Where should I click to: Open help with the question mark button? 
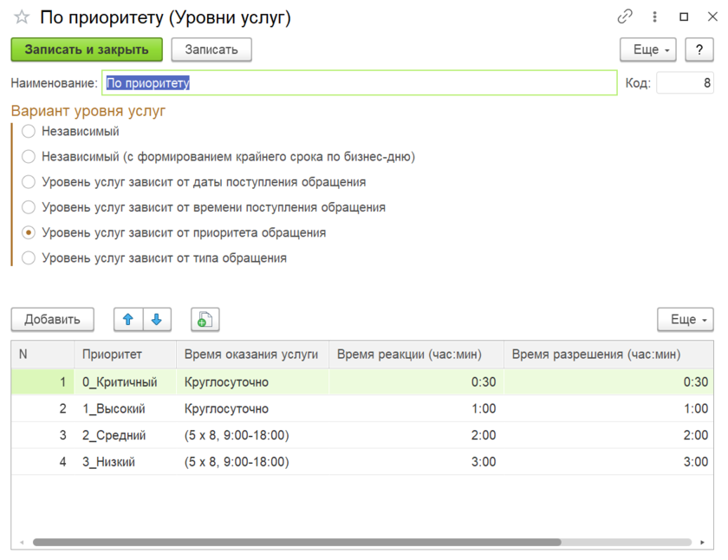pos(699,50)
